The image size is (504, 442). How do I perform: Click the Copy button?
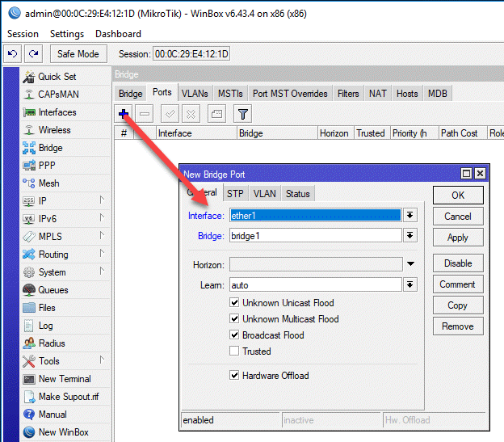(x=458, y=305)
